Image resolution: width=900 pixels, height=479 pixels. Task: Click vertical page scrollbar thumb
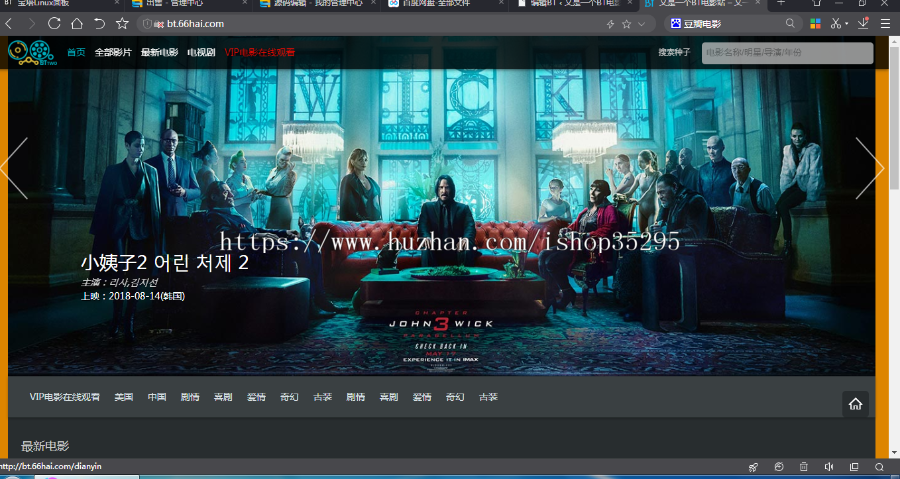tap(894, 120)
